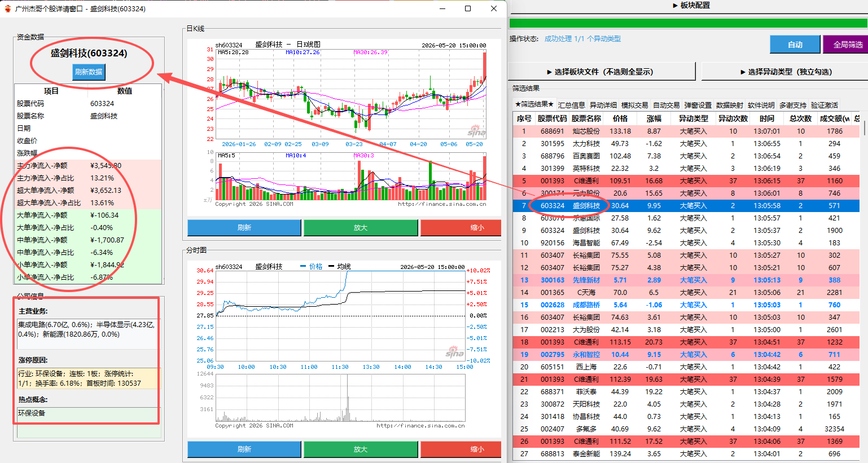Screen dimensions: 868x463
Task: Sort by the 涨幅 column header
Action: tap(654, 118)
